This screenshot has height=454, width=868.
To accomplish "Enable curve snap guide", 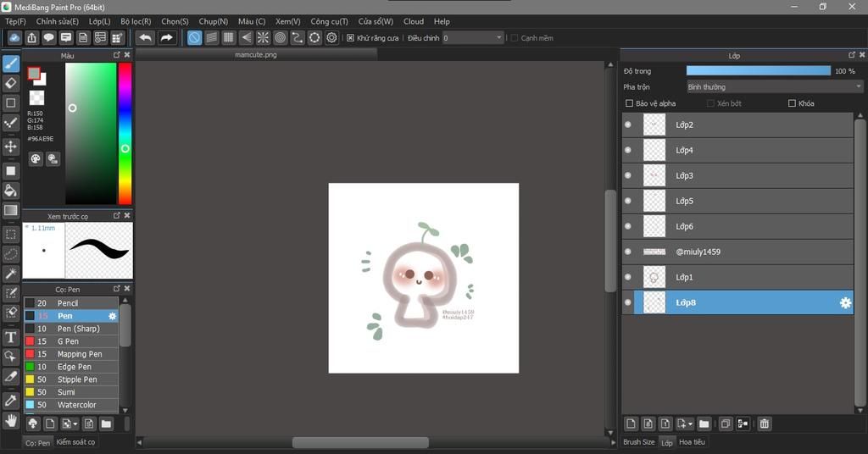I will pyautogui.click(x=298, y=37).
